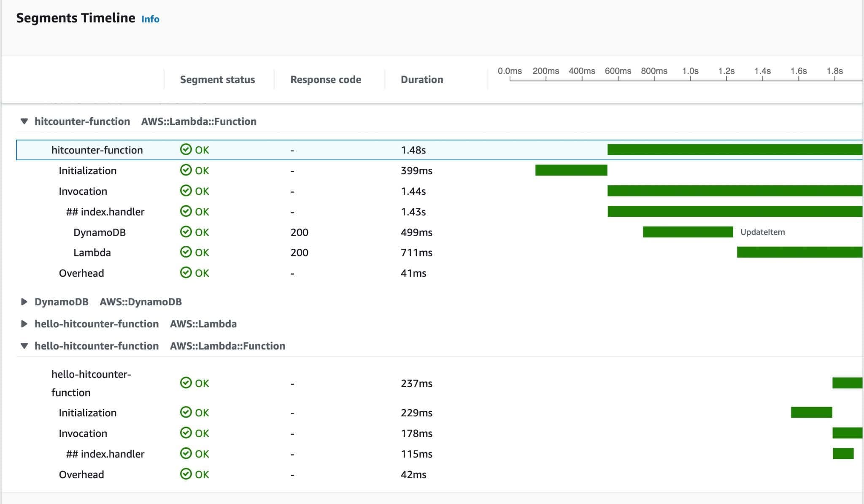Click OK icon on the 42ms Overhead row

tap(186, 474)
